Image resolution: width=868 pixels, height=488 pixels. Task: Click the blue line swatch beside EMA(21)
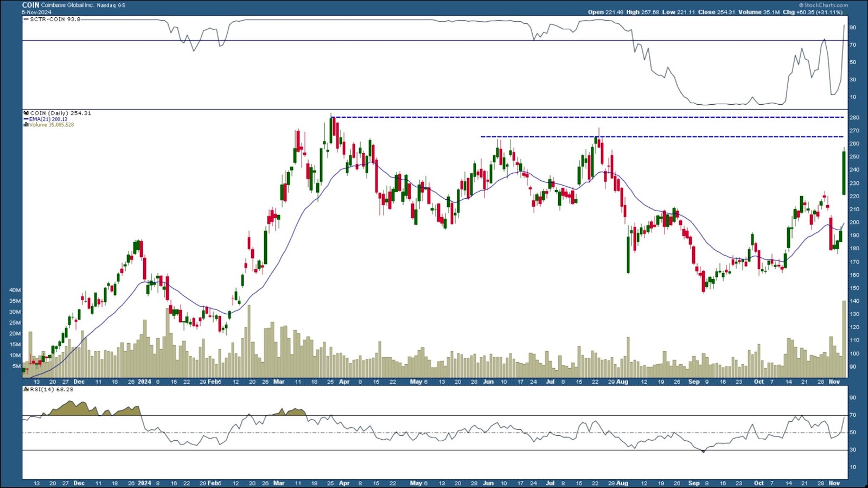pos(26,119)
